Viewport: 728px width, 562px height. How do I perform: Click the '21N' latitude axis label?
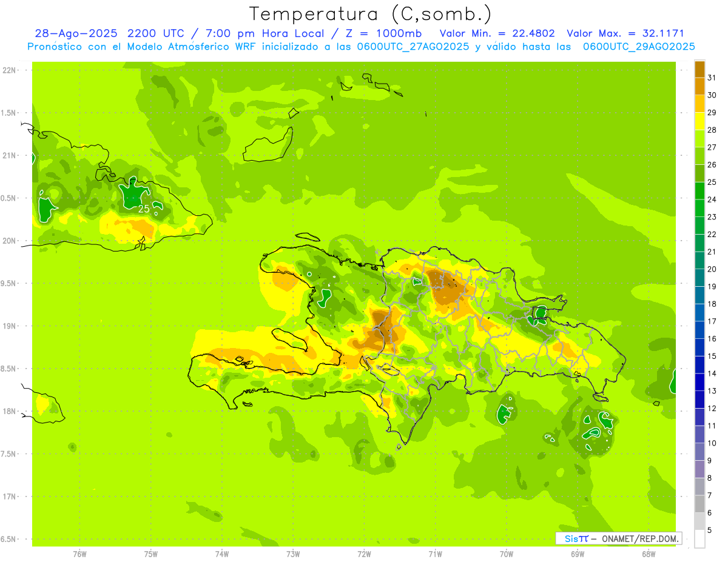point(10,156)
